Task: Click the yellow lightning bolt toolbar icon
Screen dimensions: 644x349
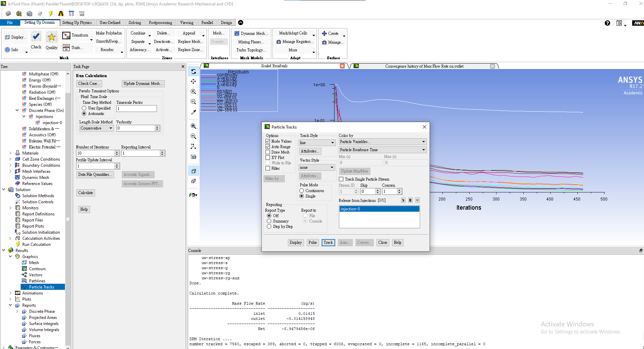Action: tap(51, 14)
